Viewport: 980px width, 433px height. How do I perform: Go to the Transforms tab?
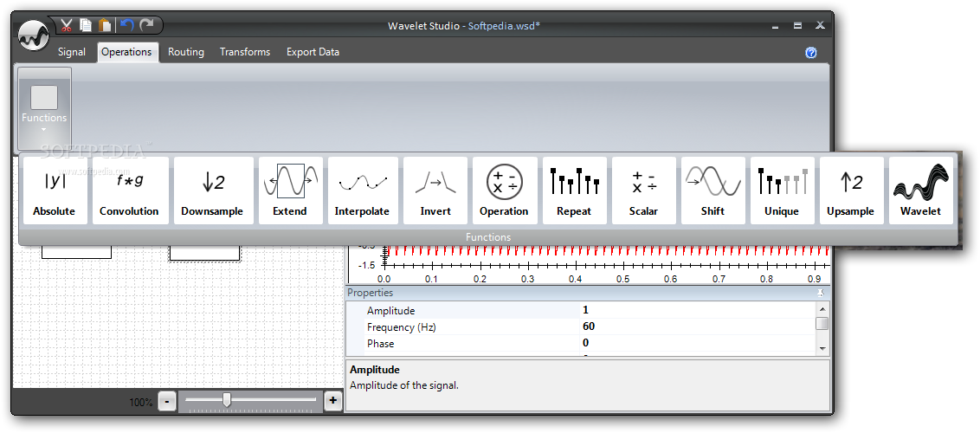(x=245, y=52)
